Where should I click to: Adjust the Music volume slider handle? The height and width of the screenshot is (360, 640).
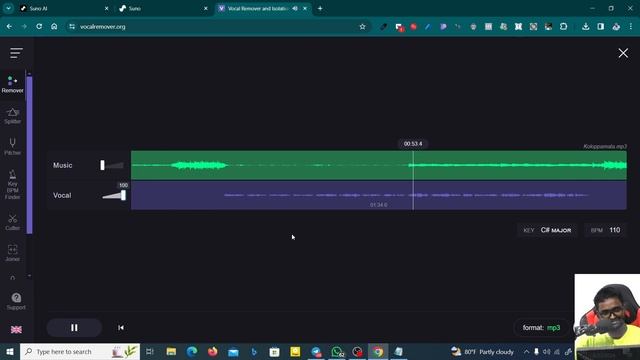point(102,165)
